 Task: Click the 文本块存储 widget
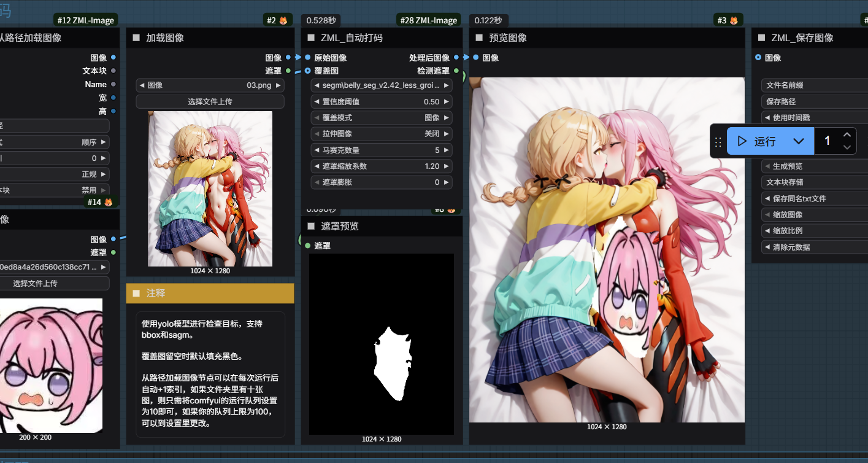[815, 182]
